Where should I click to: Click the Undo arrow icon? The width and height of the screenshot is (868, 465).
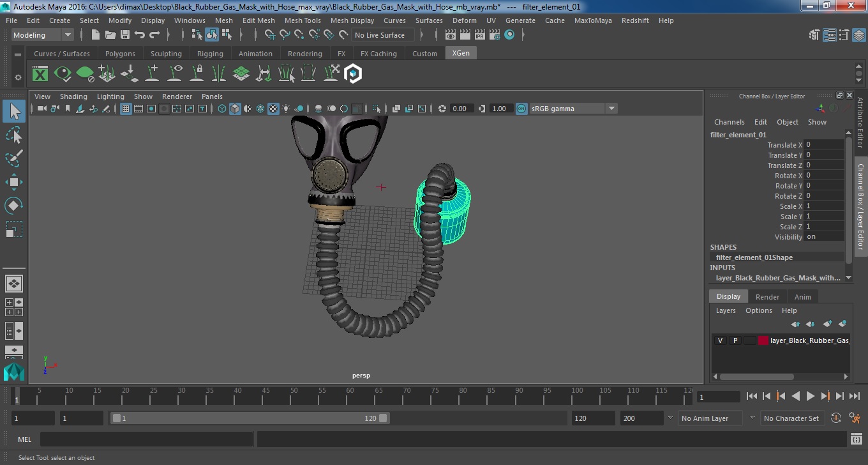point(140,35)
